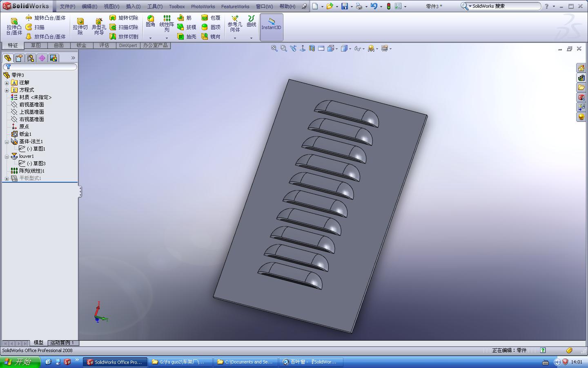Switch to the PropertyManager panel tab
Image resolution: width=588 pixels, height=368 pixels.
click(x=19, y=58)
